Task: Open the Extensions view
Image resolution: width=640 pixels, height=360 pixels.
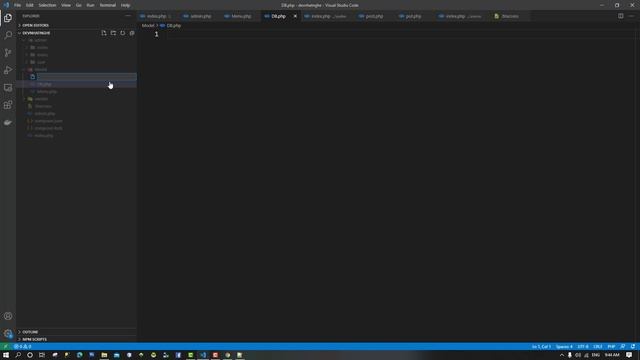Action: (x=8, y=105)
